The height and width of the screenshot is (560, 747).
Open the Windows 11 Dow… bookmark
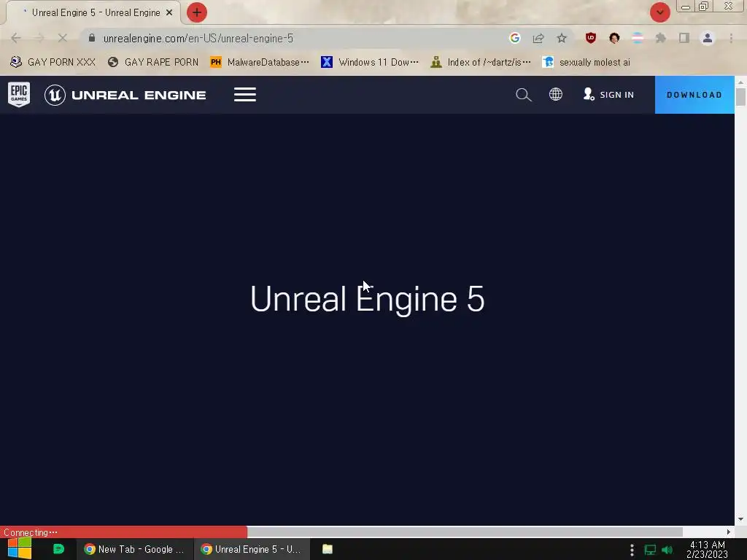point(370,62)
